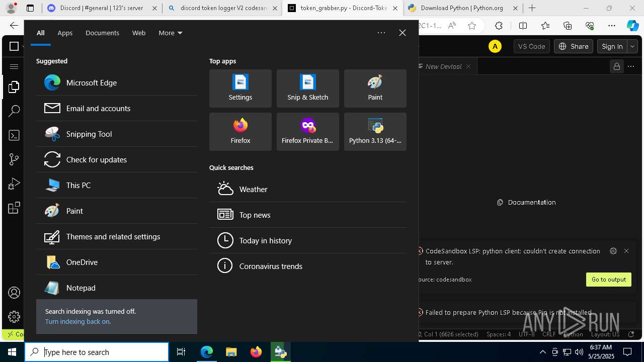Switch to Web search filter tab

pyautogui.click(x=139, y=33)
